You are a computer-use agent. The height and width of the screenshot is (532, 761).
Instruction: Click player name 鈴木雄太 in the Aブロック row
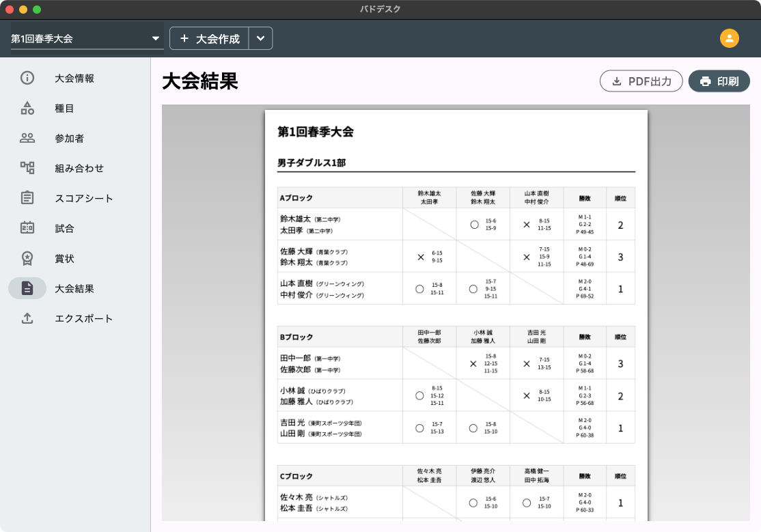pyautogui.click(x=295, y=219)
